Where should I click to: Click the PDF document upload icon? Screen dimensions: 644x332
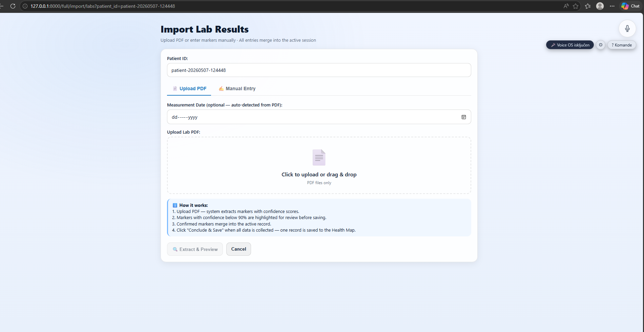pos(319,157)
